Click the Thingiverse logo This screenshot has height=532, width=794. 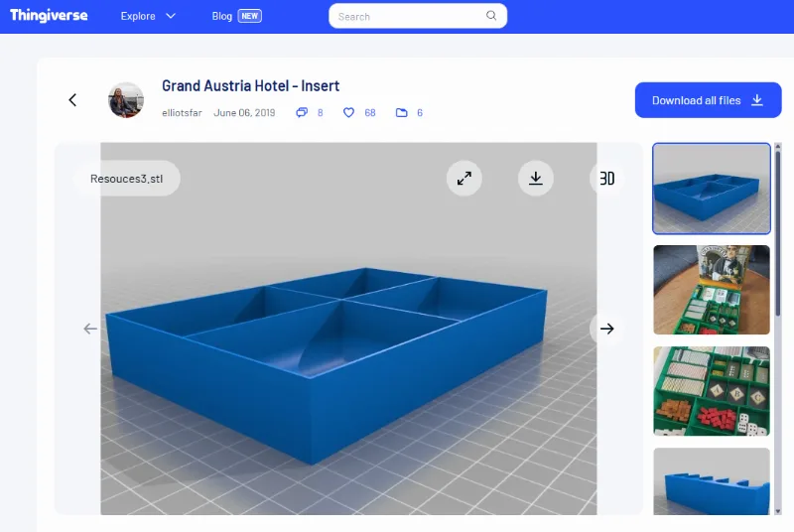(49, 16)
